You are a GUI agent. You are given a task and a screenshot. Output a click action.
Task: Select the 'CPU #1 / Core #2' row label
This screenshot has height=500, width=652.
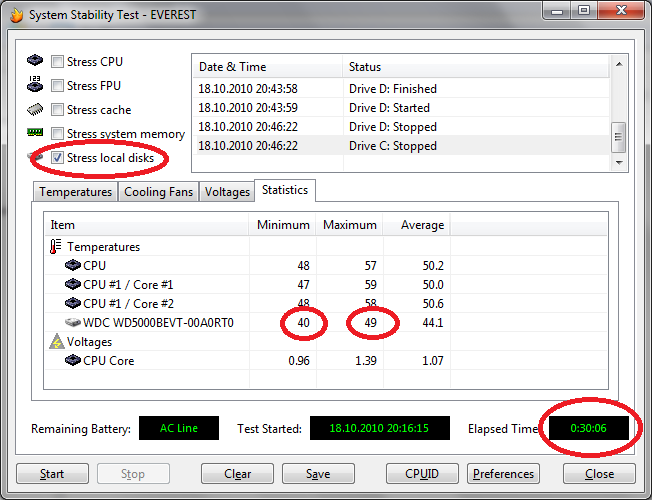pyautogui.click(x=128, y=304)
